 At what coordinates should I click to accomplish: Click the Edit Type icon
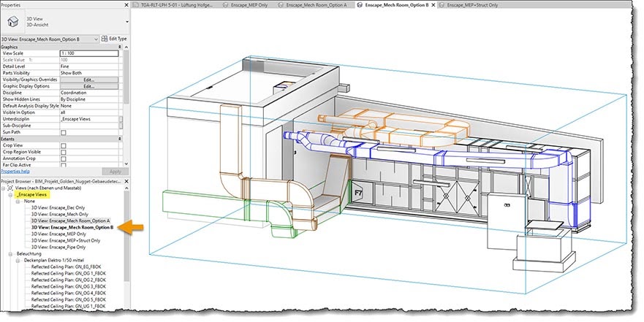click(105, 38)
